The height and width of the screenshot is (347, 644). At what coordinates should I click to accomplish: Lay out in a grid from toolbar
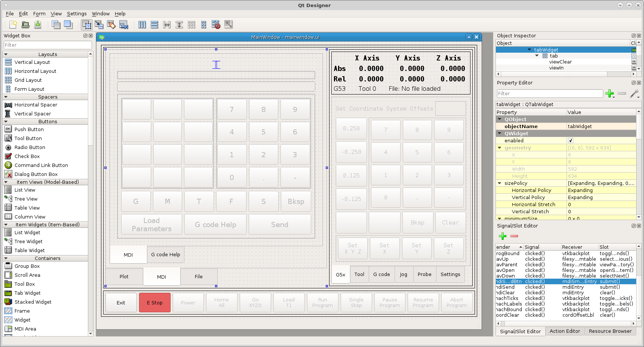[191, 25]
